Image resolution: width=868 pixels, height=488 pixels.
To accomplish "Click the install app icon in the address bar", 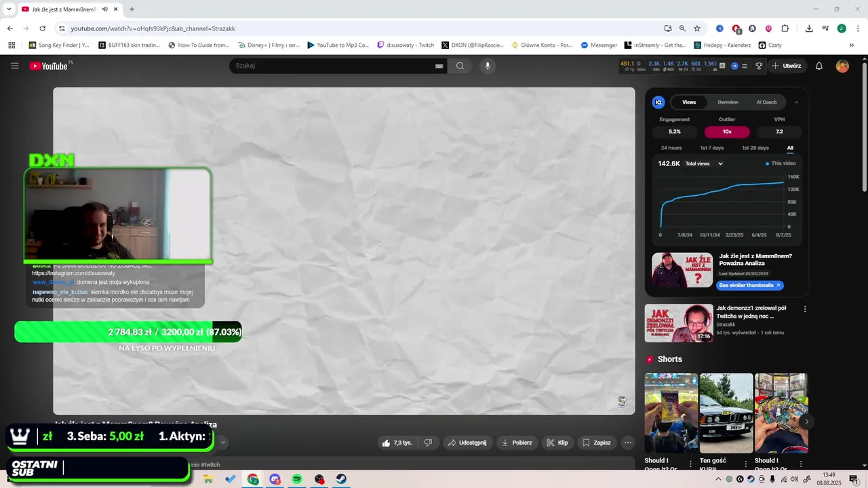I will coord(668,28).
